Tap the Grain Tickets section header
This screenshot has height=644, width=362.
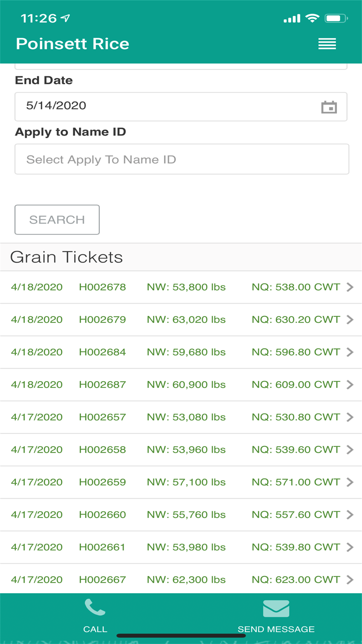click(x=67, y=257)
